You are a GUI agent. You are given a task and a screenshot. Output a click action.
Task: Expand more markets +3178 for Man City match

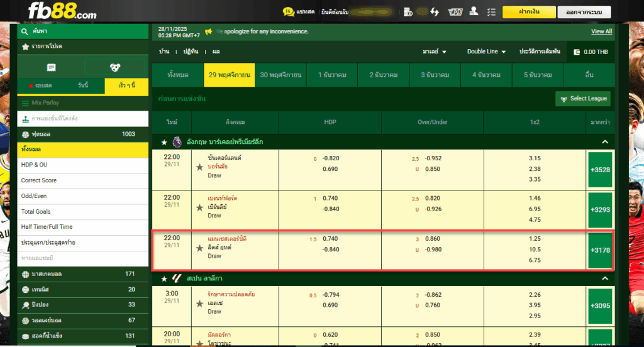[600, 250]
